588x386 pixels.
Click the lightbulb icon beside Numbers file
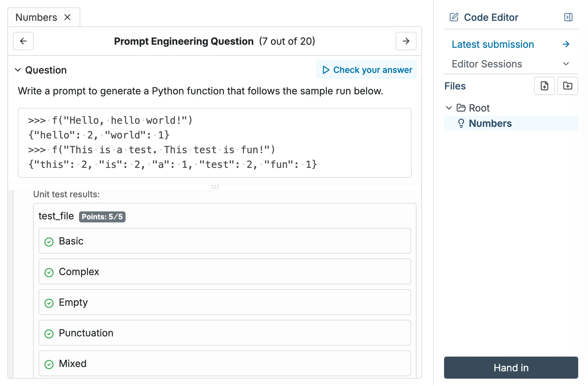click(462, 123)
